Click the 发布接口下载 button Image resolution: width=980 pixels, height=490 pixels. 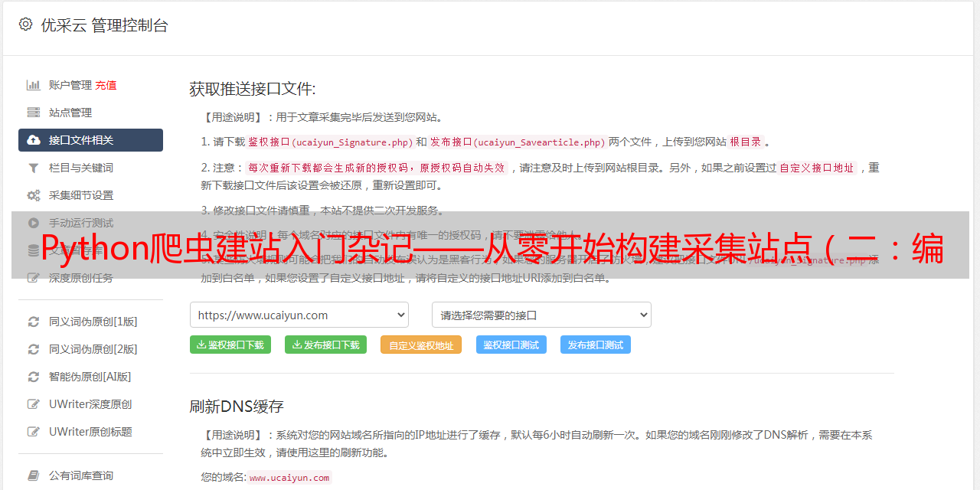(325, 345)
